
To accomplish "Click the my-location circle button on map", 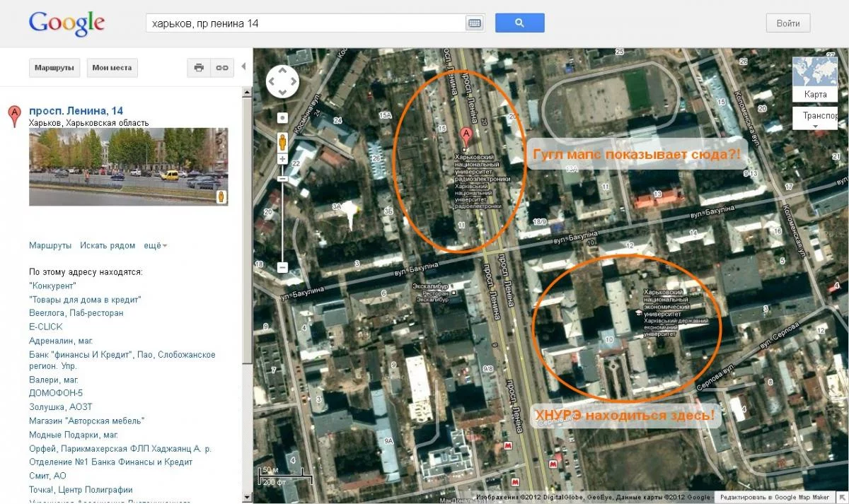I will [x=282, y=118].
